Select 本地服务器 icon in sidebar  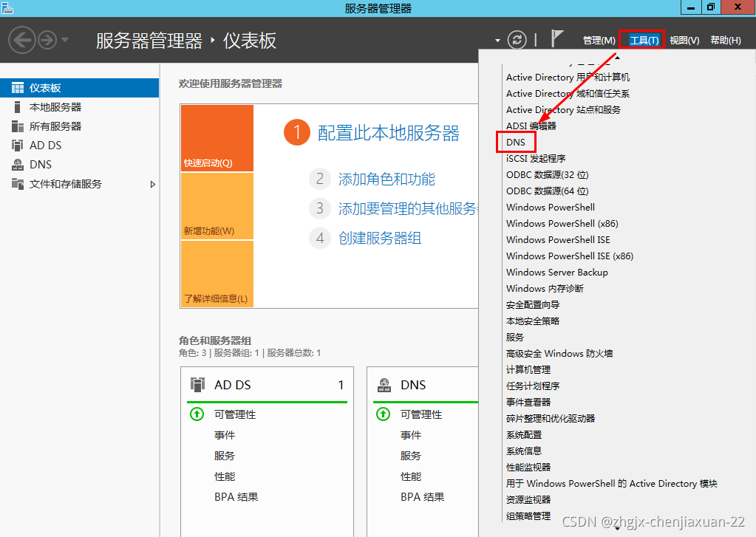point(17,107)
